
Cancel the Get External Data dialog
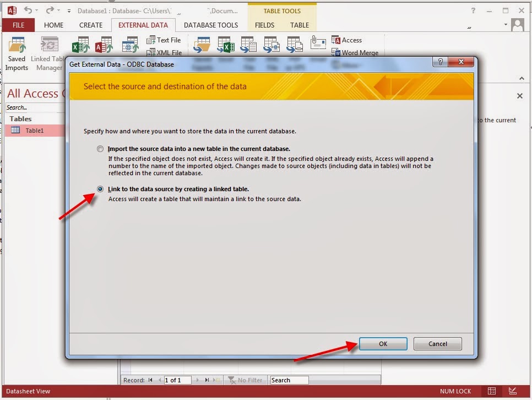coord(437,344)
